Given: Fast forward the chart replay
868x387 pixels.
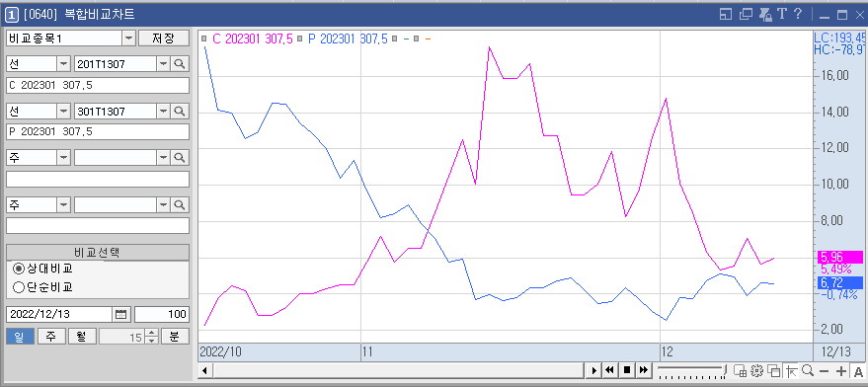Looking at the screenshot, I should pos(643,370).
